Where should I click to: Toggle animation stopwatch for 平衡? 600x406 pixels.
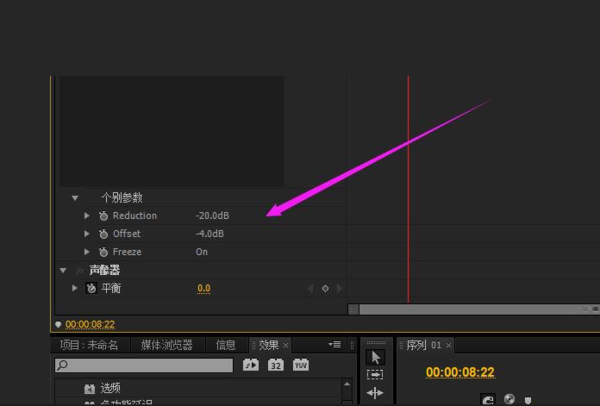[91, 288]
